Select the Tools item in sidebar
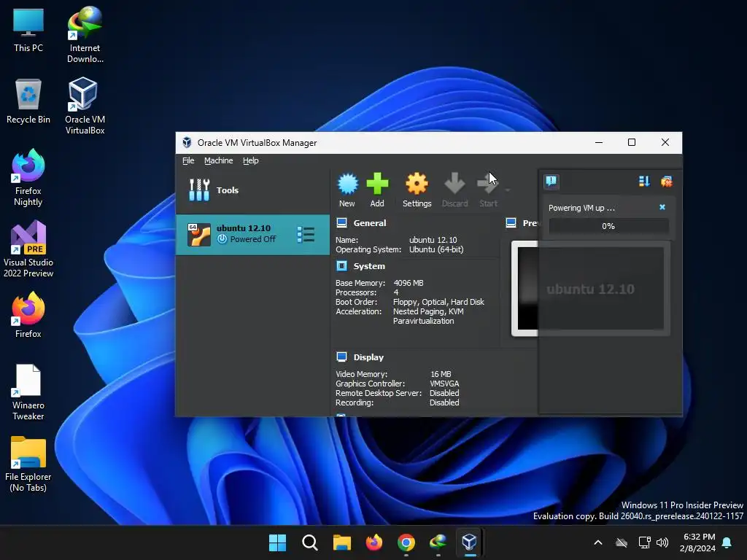747x560 pixels. [252, 190]
